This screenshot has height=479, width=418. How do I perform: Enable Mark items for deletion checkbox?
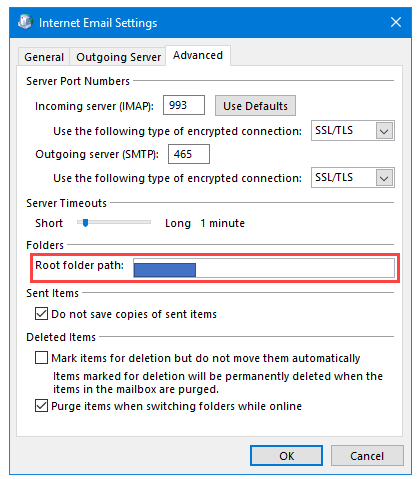41,358
